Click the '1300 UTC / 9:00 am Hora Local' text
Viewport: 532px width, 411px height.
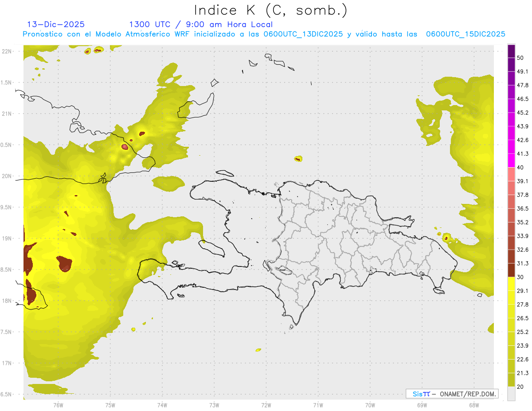200,24
